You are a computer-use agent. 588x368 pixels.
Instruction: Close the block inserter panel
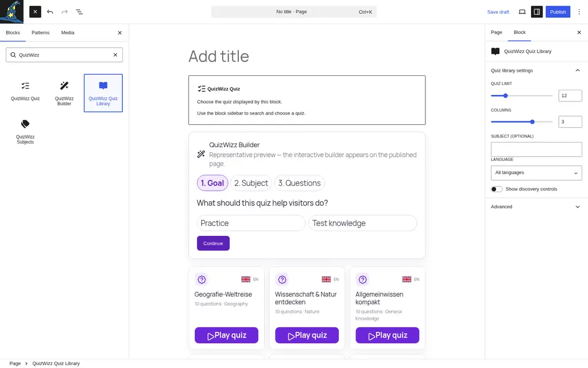(119, 33)
